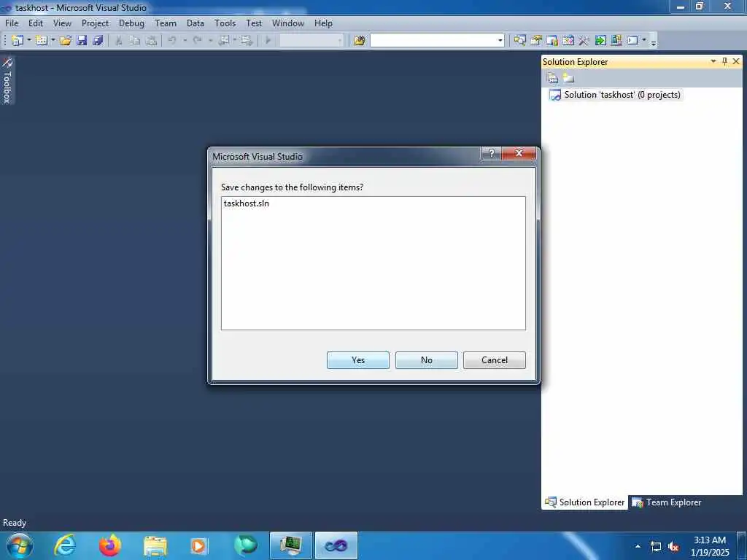Click the Navigate Backward icon
747x560 pixels.
223,41
